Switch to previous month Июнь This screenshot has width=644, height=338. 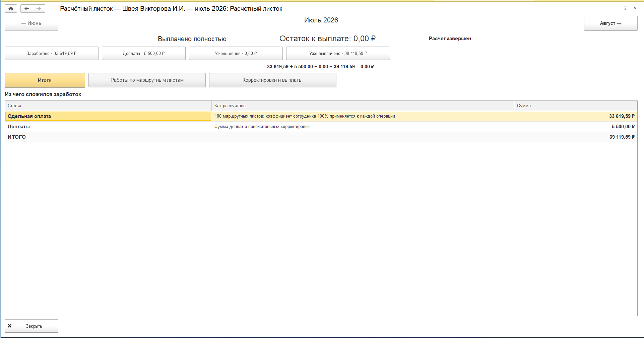[31, 23]
